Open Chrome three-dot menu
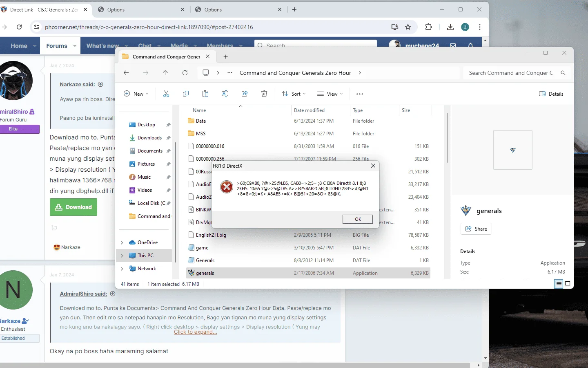Screen dimensions: 588x368 click(x=480, y=27)
